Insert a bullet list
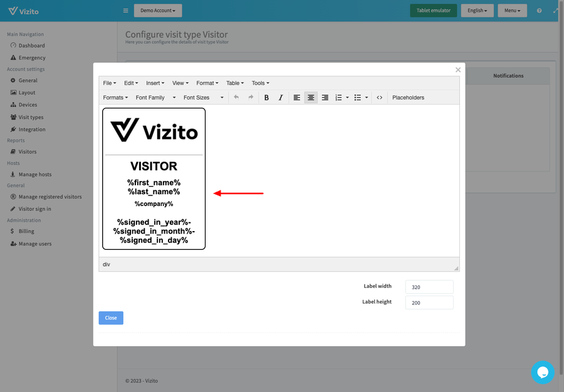 pos(357,98)
